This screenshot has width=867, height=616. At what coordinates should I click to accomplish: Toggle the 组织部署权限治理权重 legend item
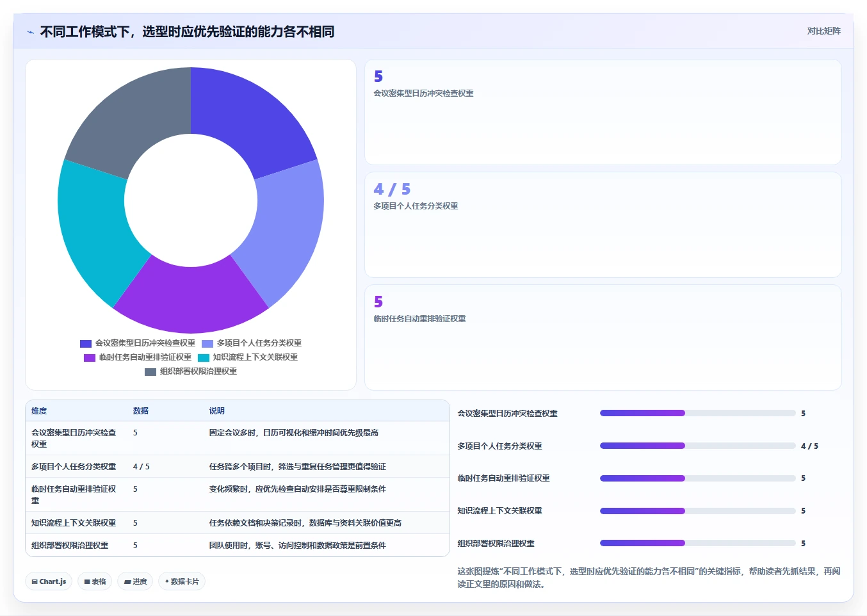point(191,371)
